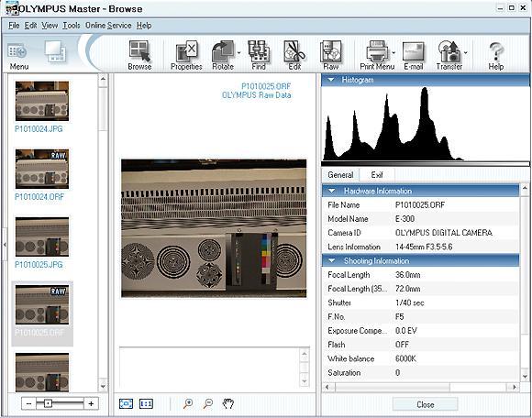
Task: Open the Rotate dropdown arrow
Action: click(x=238, y=53)
